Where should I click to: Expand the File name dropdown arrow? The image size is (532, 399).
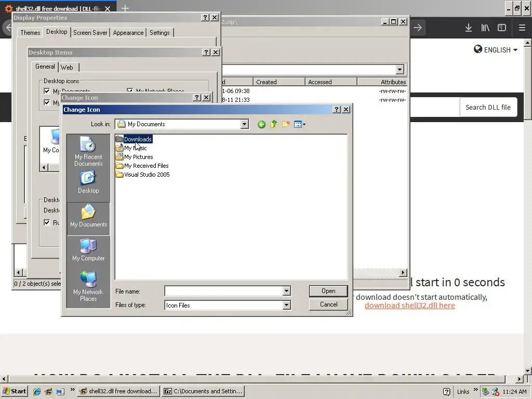(286, 291)
